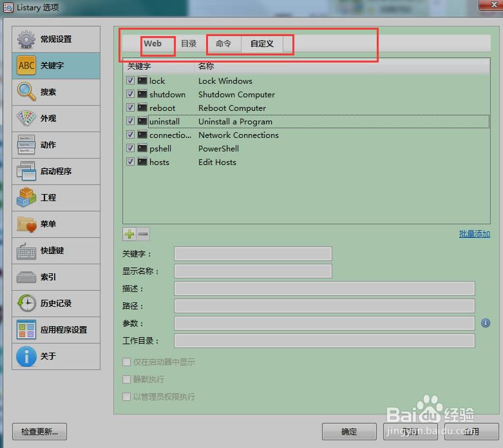Toggle the 以管理员权限执行 checkbox
The image size is (503, 448).
(126, 396)
